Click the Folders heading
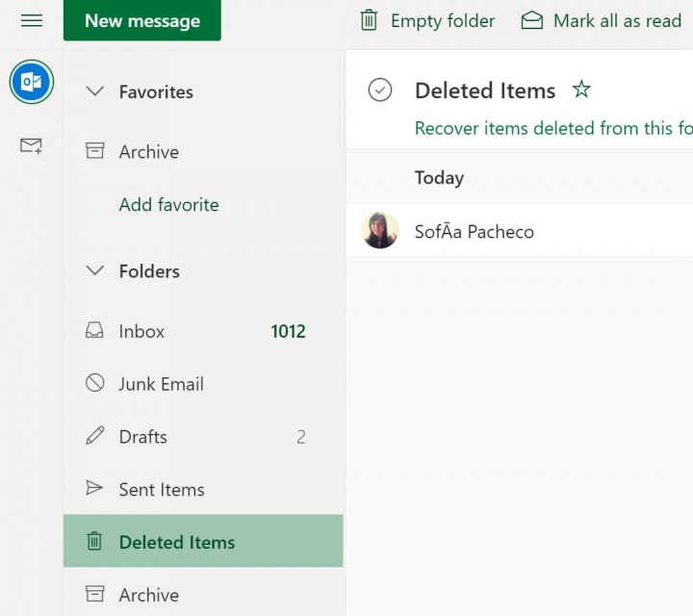Screen dimensions: 693x616 click(149, 271)
